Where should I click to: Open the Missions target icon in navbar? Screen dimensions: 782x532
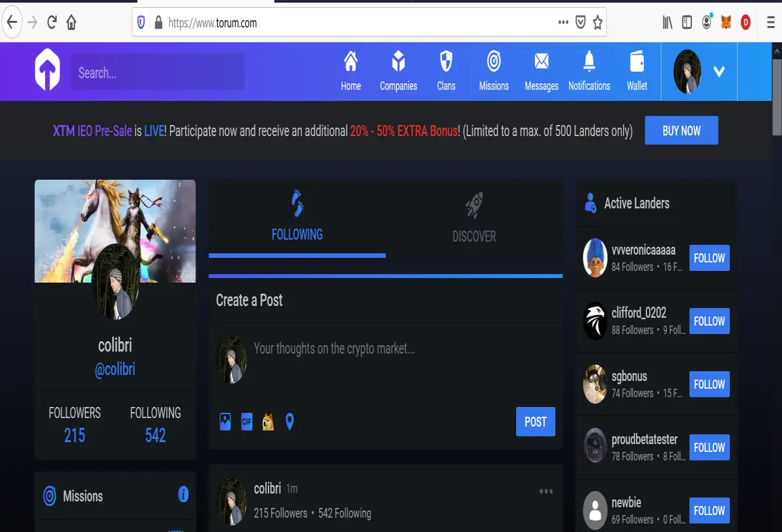click(x=494, y=63)
